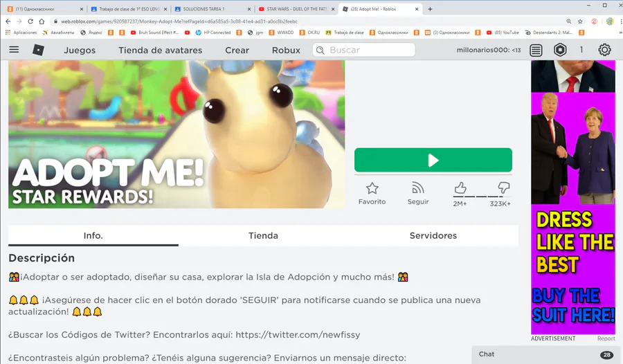Open the Juegos section
The image size is (623, 364).
80,50
